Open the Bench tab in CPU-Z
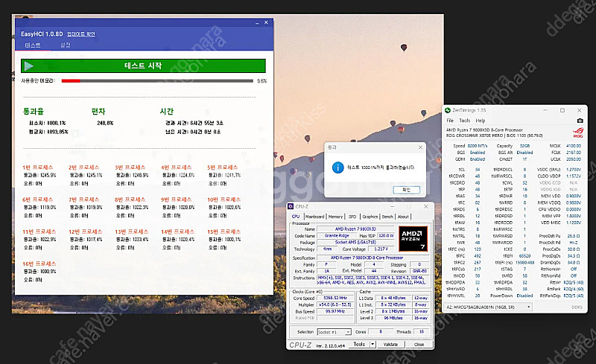 [x=387, y=217]
